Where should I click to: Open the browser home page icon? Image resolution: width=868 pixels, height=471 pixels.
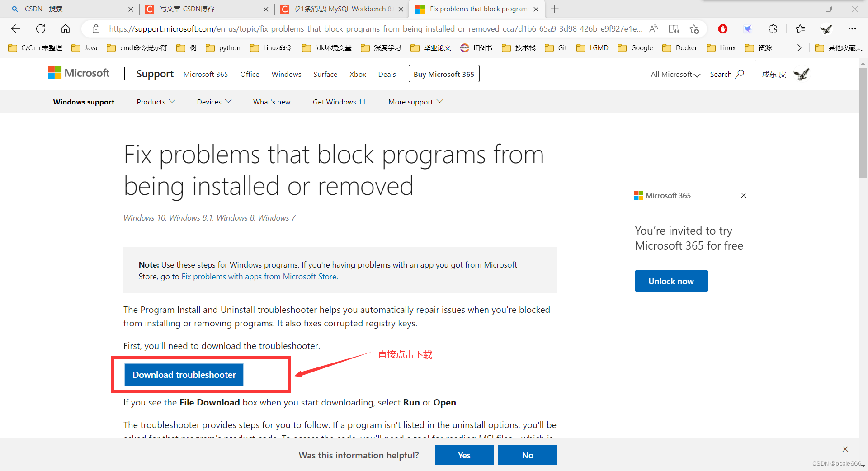66,29
